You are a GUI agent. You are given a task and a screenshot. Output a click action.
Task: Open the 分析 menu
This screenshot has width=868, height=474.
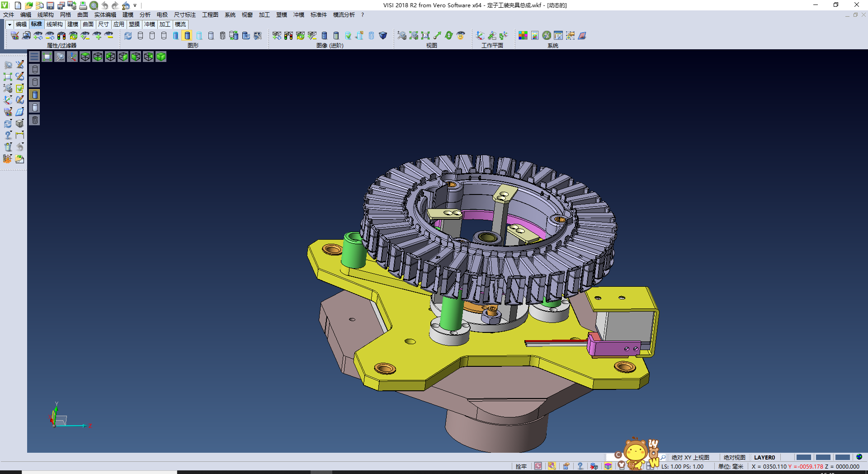pos(145,15)
